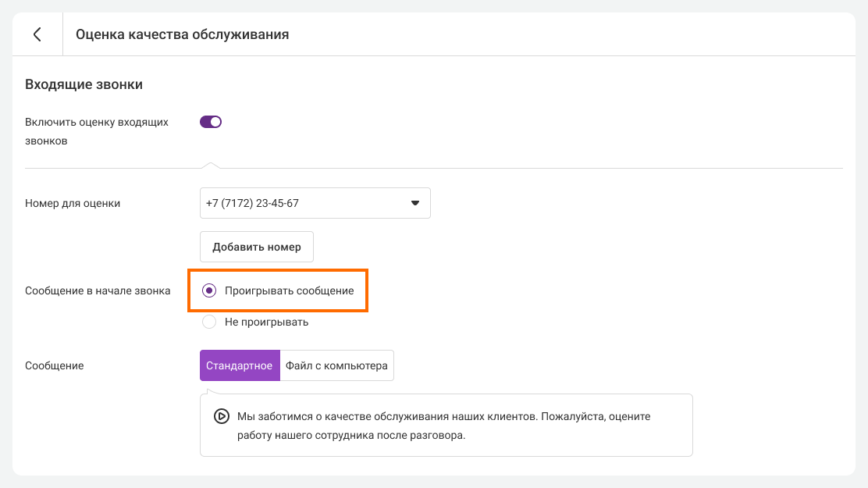Switch to the 'Файл с компьютера' tab
Screen dimensions: 868x488
pyautogui.click(x=336, y=365)
